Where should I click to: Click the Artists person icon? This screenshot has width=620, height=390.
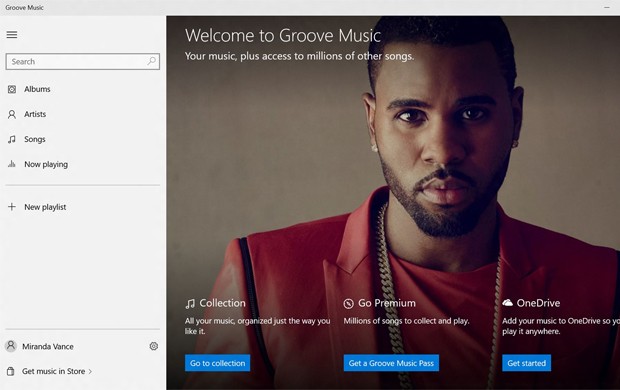click(12, 114)
